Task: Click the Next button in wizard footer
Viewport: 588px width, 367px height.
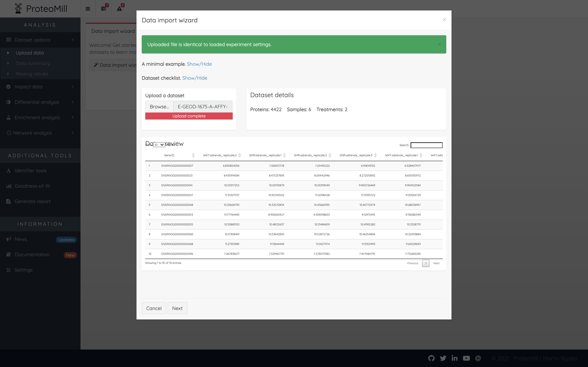Action: pos(177,308)
